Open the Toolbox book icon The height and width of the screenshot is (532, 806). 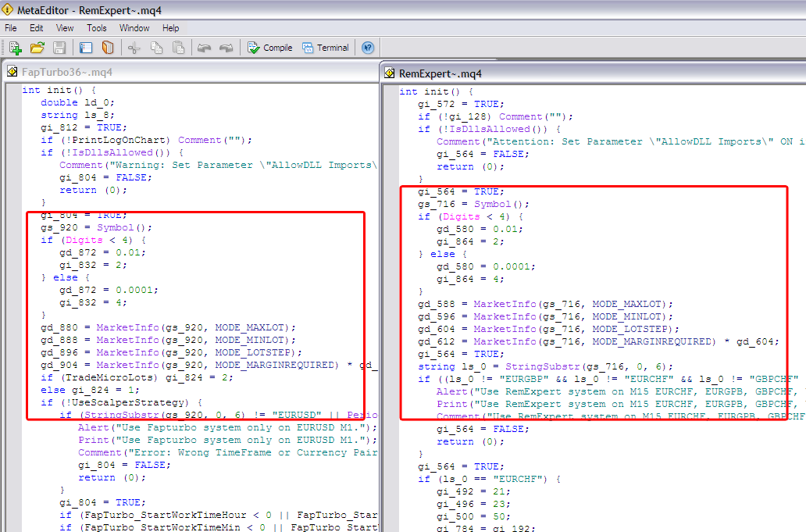(108, 48)
